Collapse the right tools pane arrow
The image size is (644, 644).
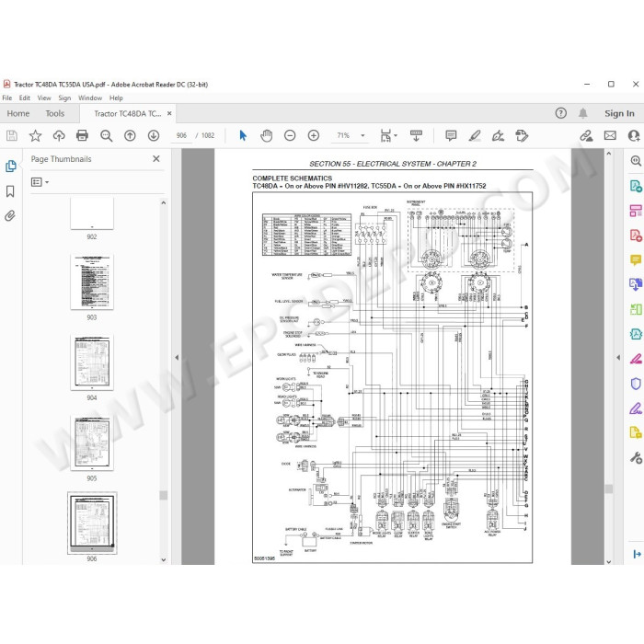(x=618, y=357)
